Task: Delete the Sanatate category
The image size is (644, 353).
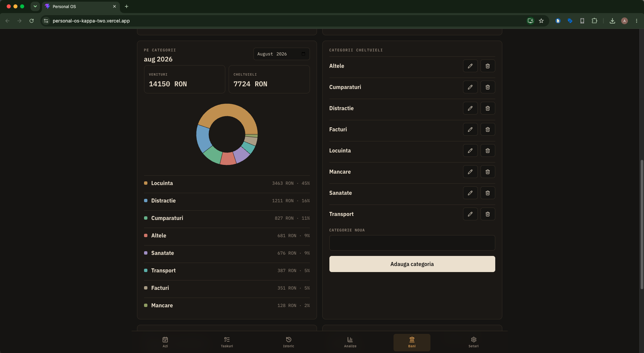Action: 488,193
